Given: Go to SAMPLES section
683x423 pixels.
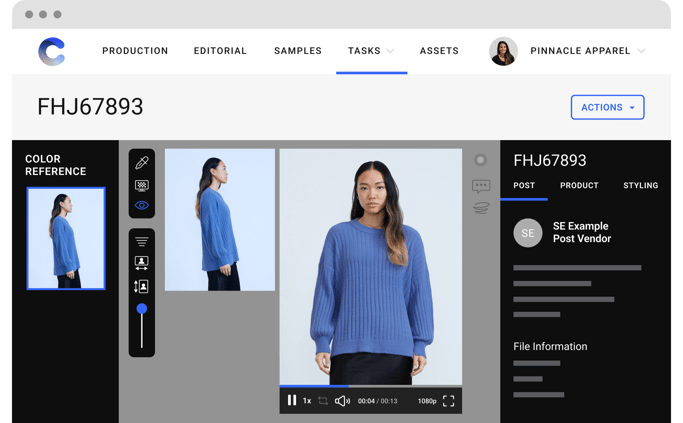Looking at the screenshot, I should click(x=298, y=51).
